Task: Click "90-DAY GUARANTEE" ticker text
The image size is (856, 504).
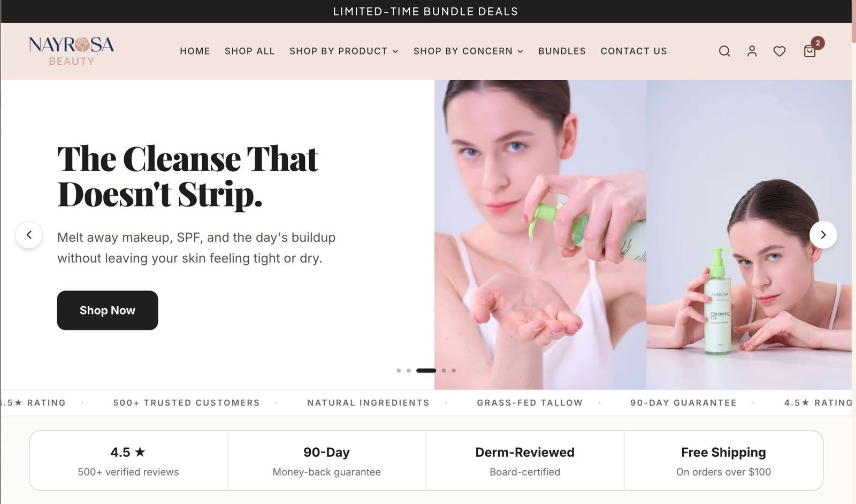Action: [683, 403]
